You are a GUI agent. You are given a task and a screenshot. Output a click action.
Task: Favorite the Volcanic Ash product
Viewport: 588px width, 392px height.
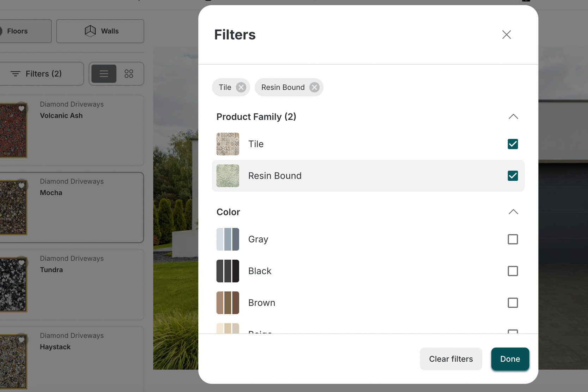(x=22, y=108)
